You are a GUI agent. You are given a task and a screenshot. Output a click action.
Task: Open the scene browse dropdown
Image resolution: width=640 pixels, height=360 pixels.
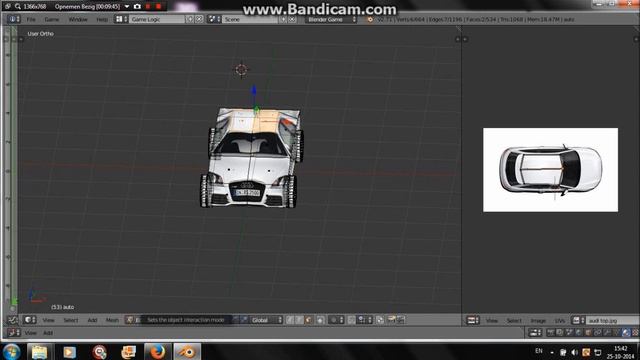[x=214, y=19]
